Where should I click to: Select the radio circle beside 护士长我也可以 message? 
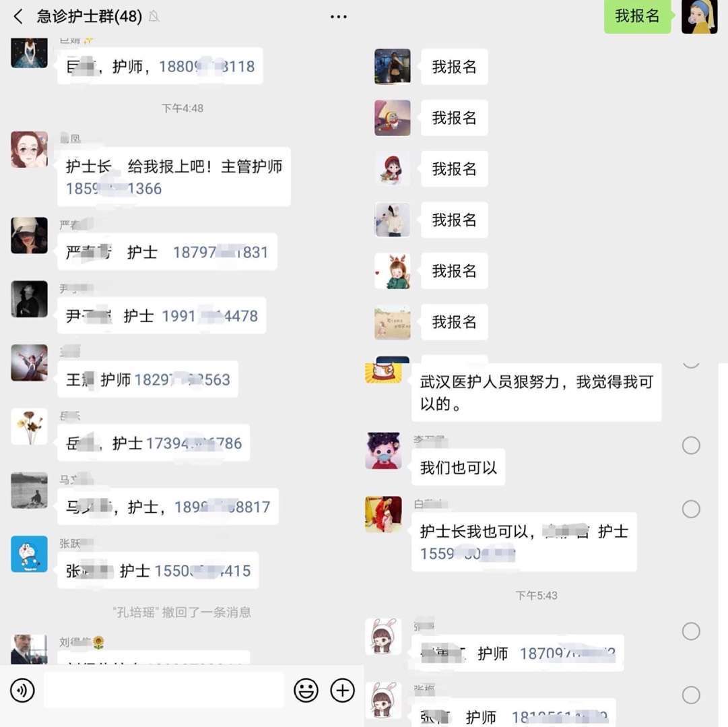pos(691,509)
